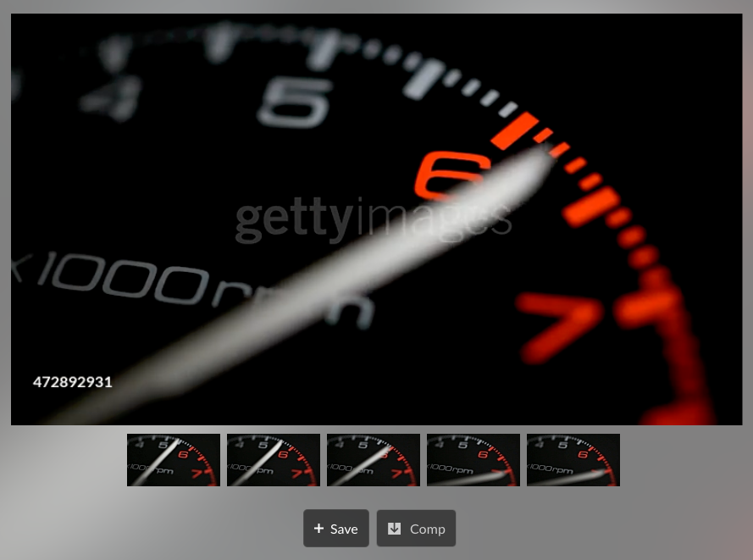Click the asset ID 472892931
The image size is (753, 560).
(72, 382)
